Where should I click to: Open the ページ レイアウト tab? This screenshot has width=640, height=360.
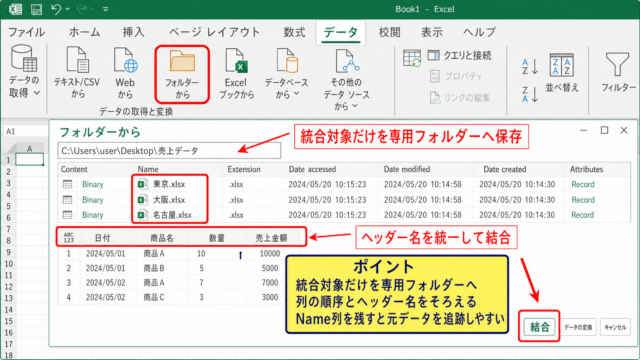tap(214, 32)
